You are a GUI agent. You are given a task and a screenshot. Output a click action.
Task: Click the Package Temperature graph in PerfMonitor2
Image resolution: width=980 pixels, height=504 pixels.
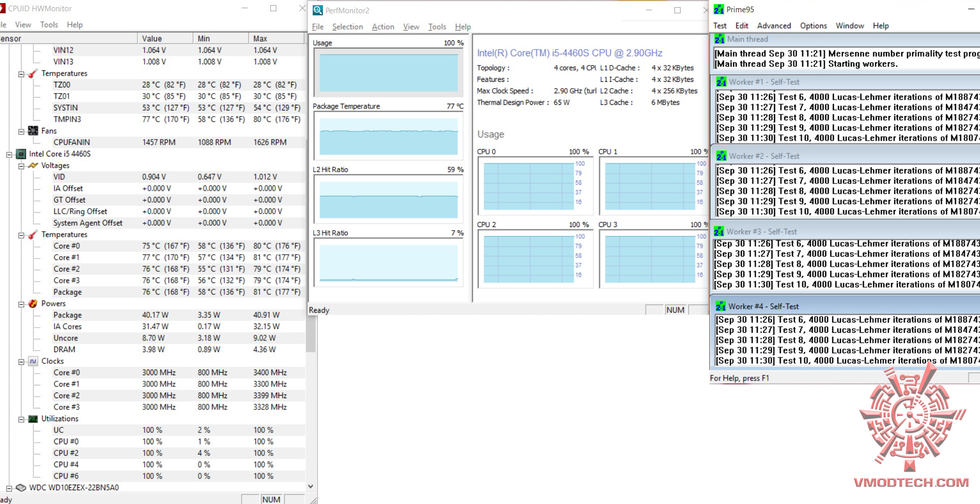click(x=388, y=136)
